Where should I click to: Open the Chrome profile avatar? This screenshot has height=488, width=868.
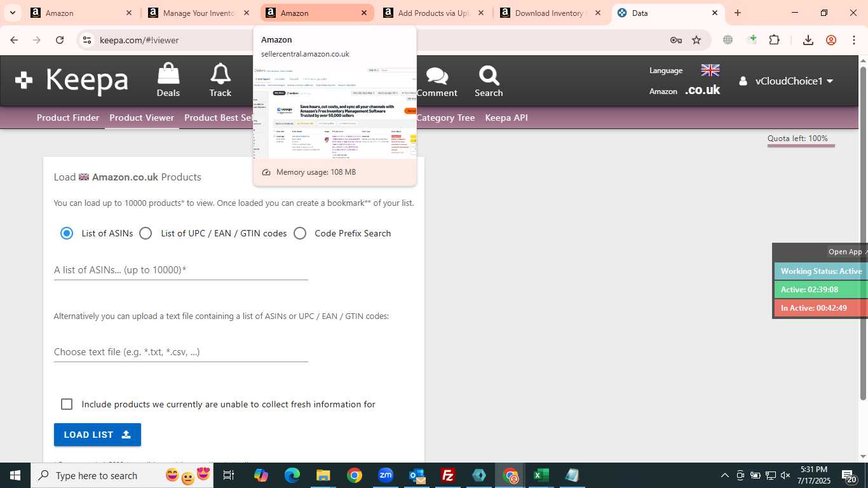point(831,40)
